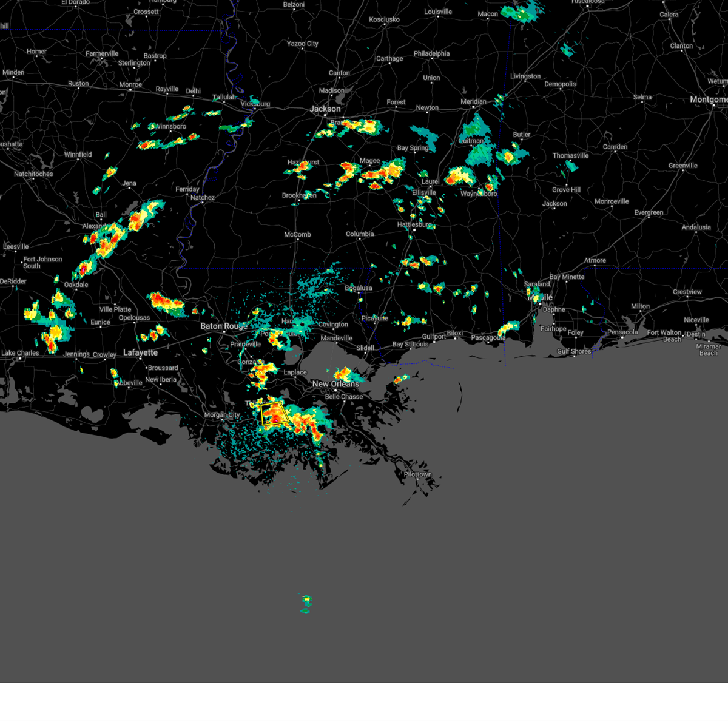Click the Lake Charles label
Viewport: 728px width, 728px height.
pos(20,353)
